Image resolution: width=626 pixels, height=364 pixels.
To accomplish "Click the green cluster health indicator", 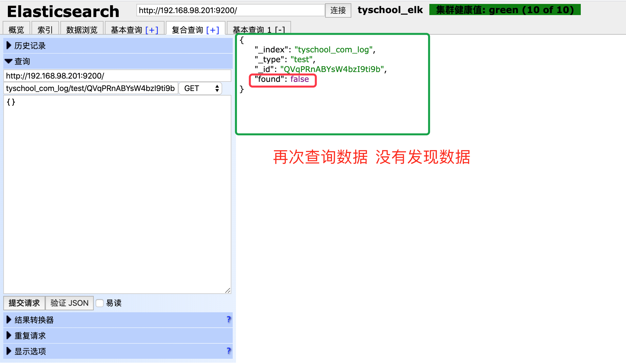I will pyautogui.click(x=504, y=9).
